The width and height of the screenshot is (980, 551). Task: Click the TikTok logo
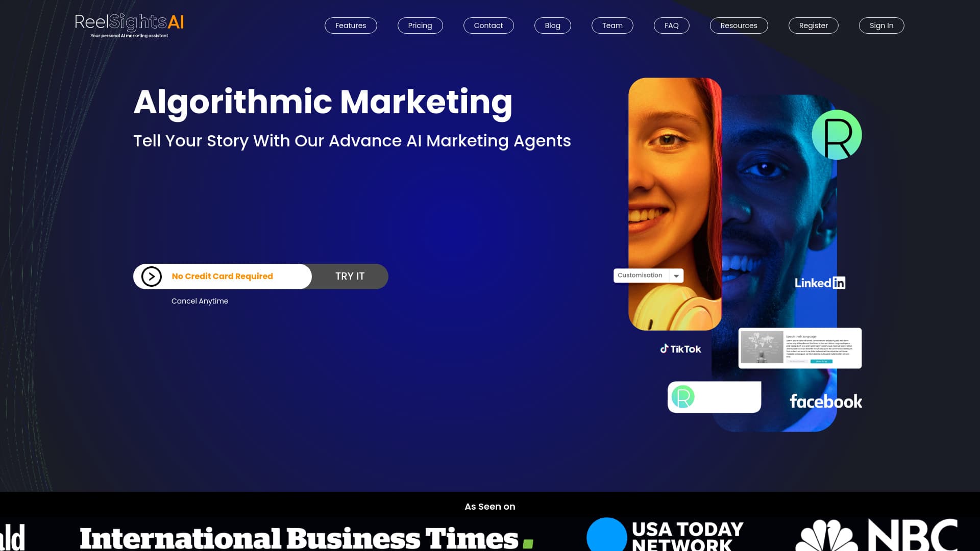[680, 349]
